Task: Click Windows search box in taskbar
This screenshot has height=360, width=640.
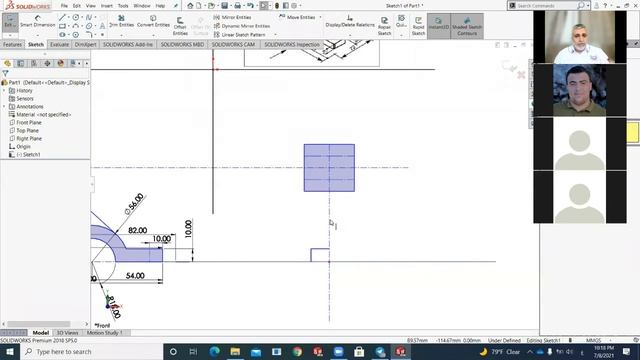Action: (91, 351)
